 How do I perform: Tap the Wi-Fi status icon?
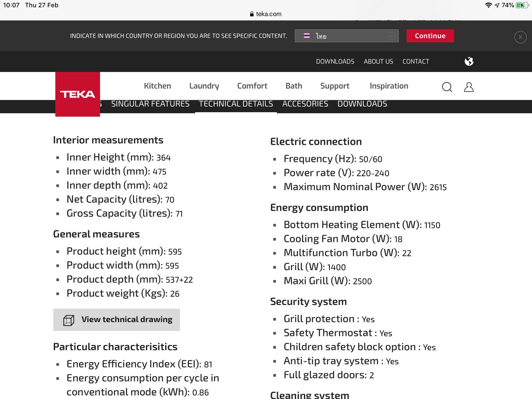[x=489, y=5]
